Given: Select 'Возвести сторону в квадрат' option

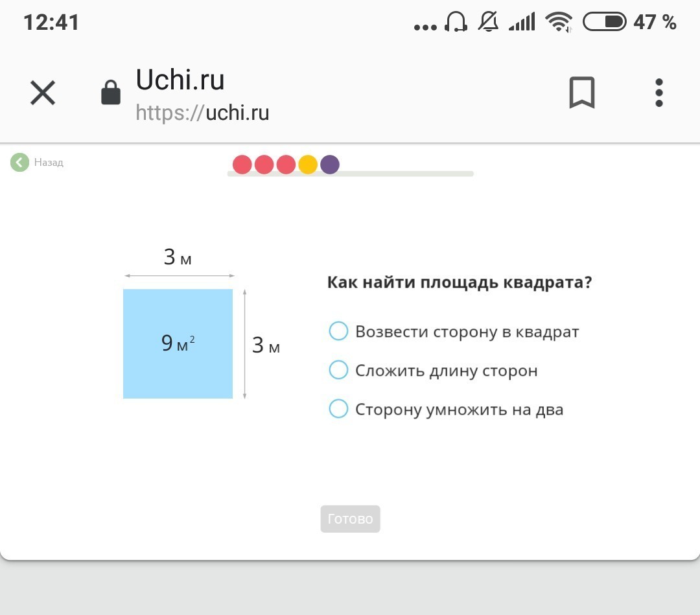Looking at the screenshot, I should tap(454, 332).
